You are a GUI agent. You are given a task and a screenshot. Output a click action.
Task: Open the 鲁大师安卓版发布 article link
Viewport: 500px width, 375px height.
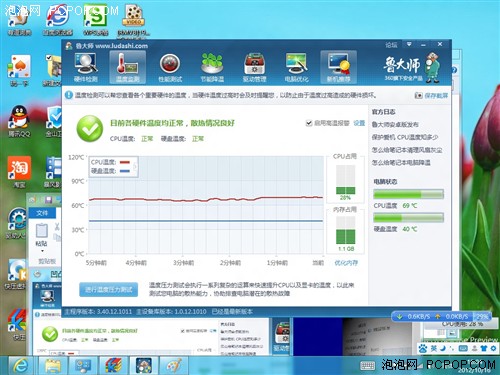pyautogui.click(x=395, y=124)
